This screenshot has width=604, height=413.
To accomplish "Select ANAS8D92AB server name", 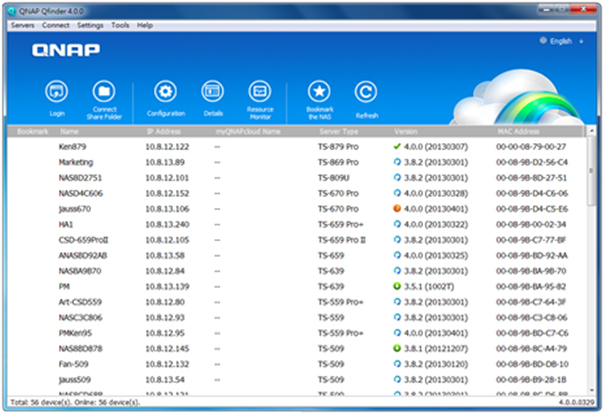I will (x=83, y=255).
